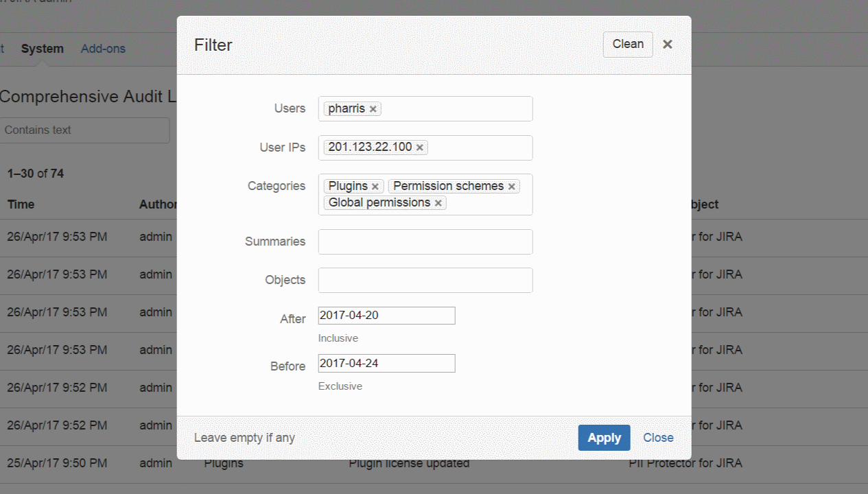Remove the Global permissions category tag
Image resolution: width=868 pixels, height=494 pixels.
tap(438, 203)
